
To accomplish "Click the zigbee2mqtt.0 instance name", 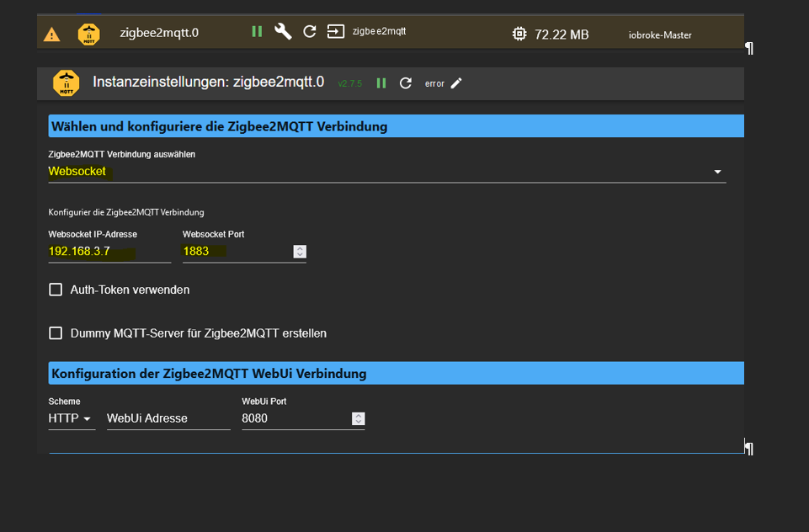I will pos(159,33).
